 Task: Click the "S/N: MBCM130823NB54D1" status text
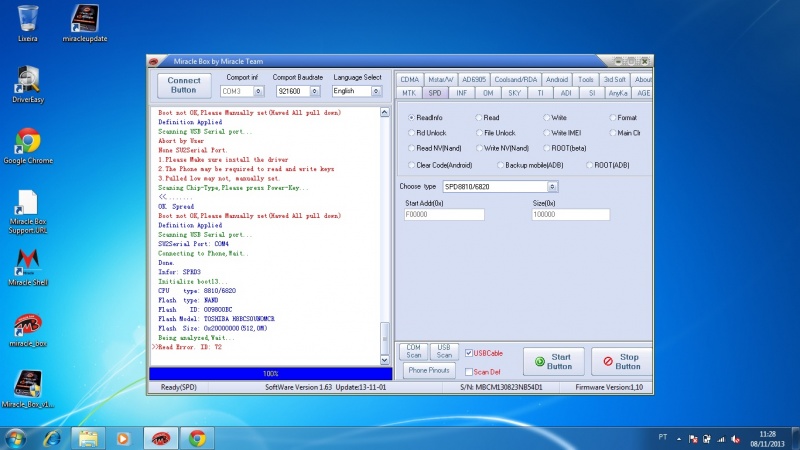pos(501,387)
